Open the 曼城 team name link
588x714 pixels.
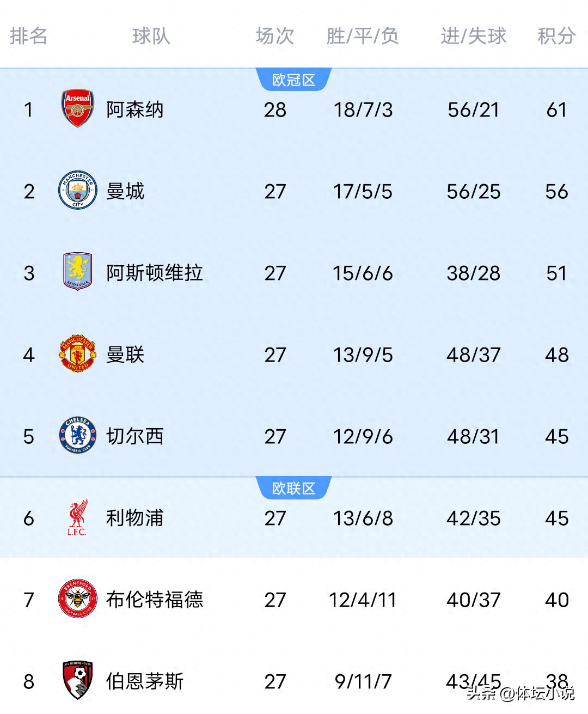[x=125, y=191]
